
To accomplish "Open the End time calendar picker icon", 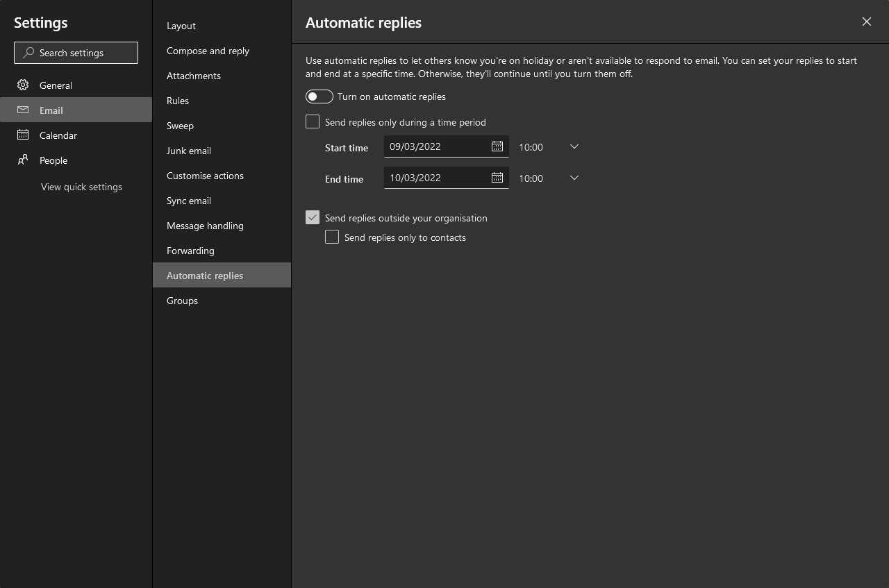I will [497, 178].
